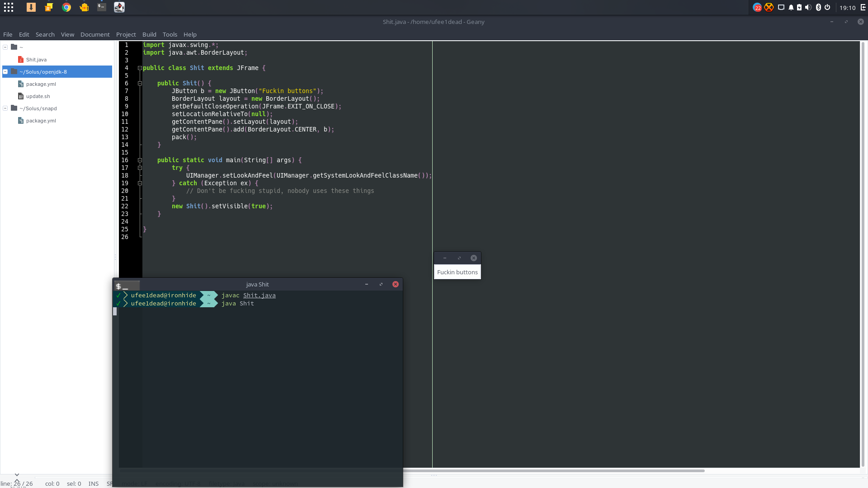The height and width of the screenshot is (488, 868).
Task: Click the editor horizontal scrollbar
Action: pos(554,471)
